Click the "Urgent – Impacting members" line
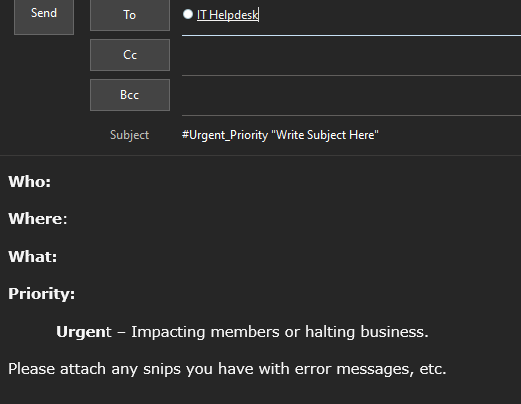The height and width of the screenshot is (404, 521). 242,332
